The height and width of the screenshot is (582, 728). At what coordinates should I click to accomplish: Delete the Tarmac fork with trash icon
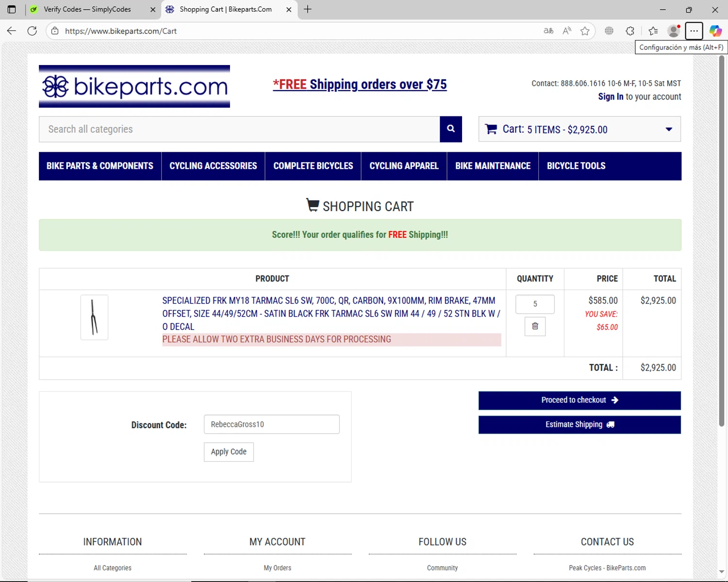pos(535,326)
